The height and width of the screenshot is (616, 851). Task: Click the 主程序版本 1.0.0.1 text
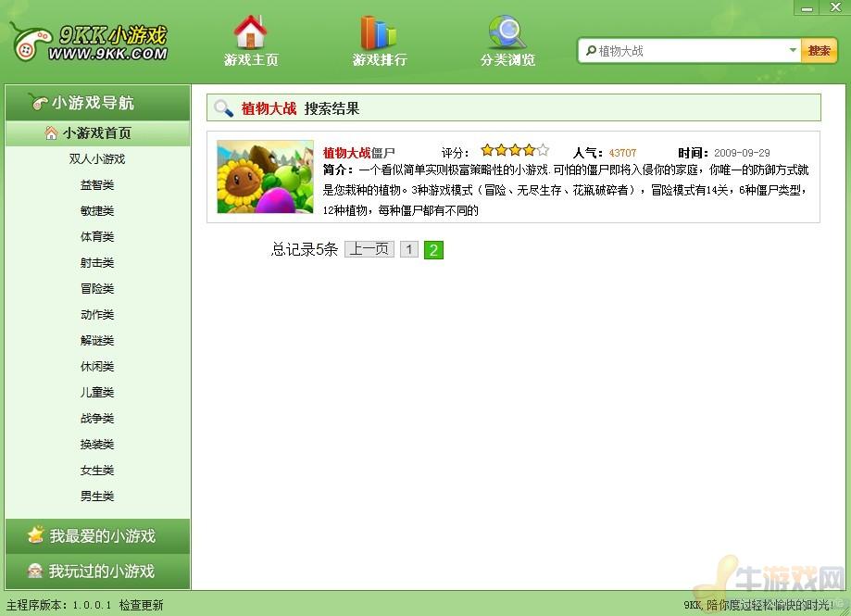58,605
